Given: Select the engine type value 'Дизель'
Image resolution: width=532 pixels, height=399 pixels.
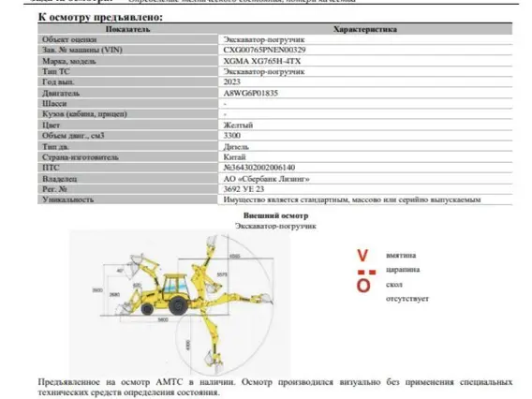Looking at the screenshot, I should pos(236,147).
